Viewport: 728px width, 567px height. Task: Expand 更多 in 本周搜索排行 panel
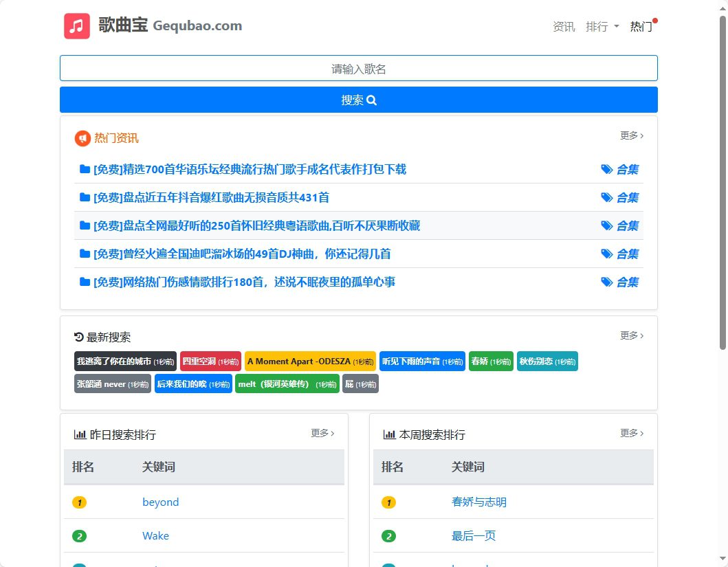[632, 433]
